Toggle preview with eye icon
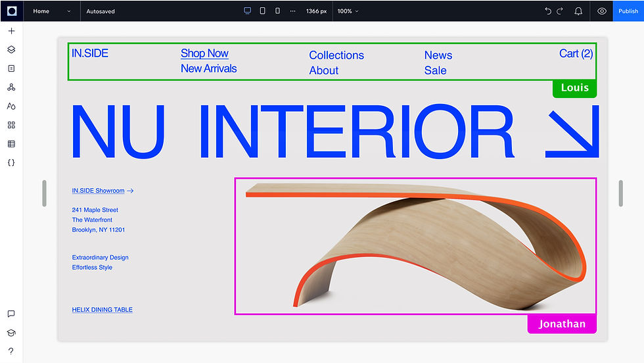The height and width of the screenshot is (363, 644). [602, 11]
